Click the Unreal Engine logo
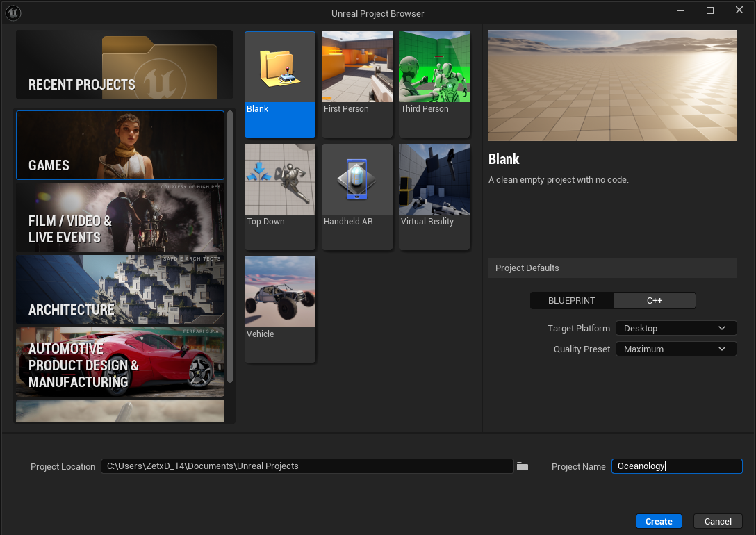 (x=13, y=13)
